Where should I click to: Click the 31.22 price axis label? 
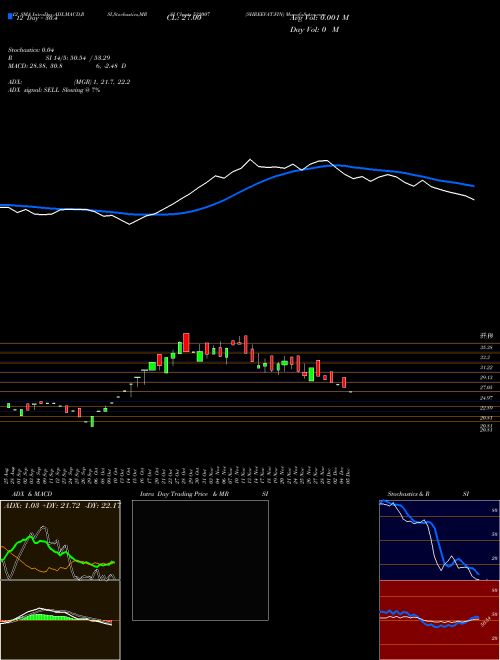(x=486, y=368)
